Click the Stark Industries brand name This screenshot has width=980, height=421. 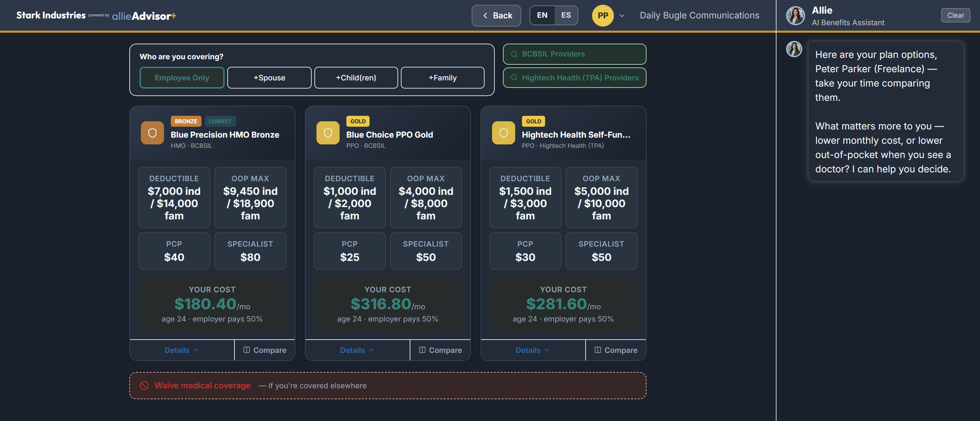(51, 15)
